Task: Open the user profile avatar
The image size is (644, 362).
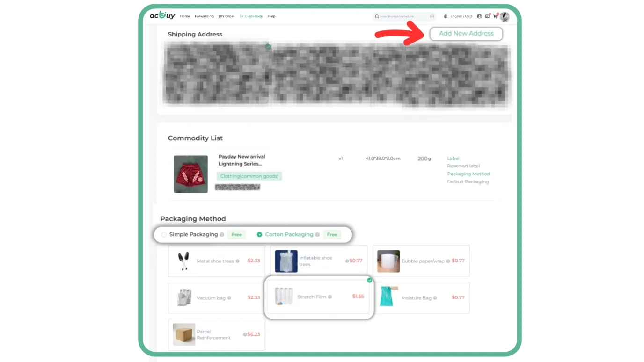Action: click(x=505, y=17)
